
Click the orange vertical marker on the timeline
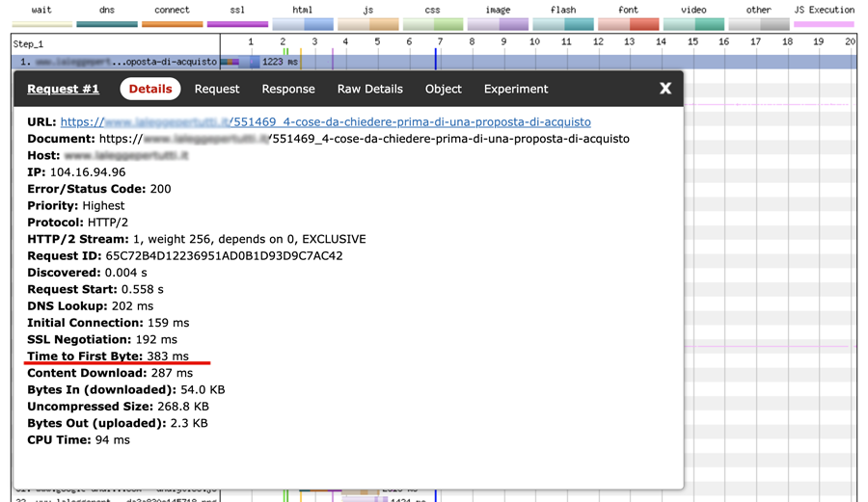tap(301, 59)
